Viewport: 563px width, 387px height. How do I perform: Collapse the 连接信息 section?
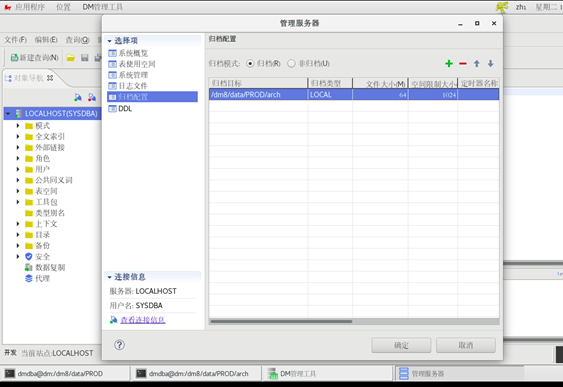110,277
